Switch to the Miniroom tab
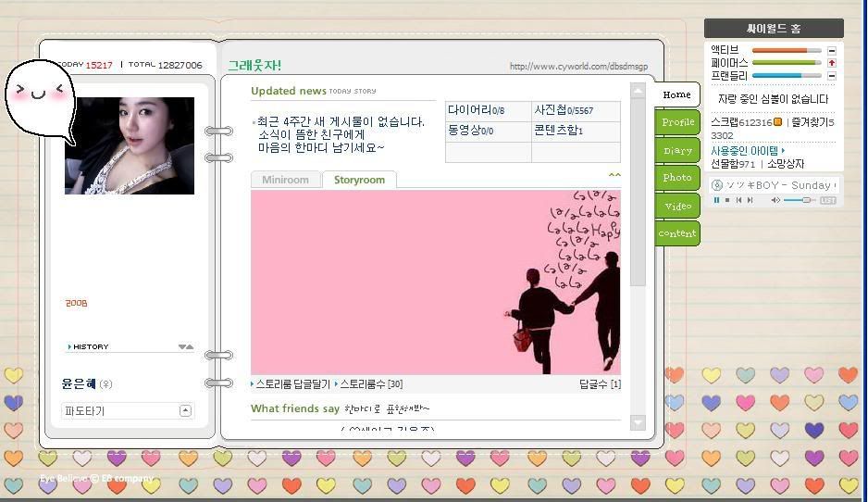 pos(285,180)
